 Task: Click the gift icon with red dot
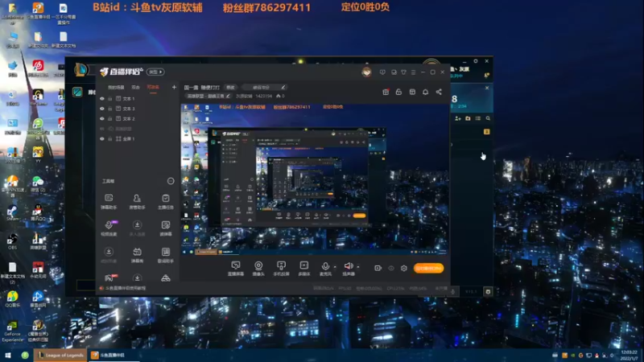pyautogui.click(x=386, y=92)
